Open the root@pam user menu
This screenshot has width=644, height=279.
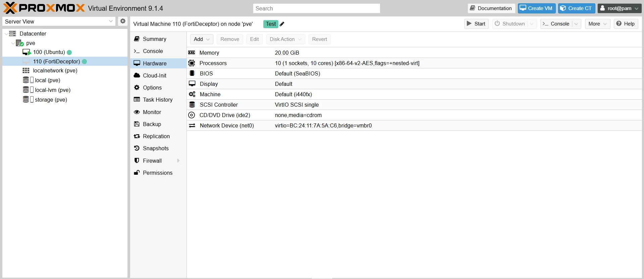coord(620,8)
